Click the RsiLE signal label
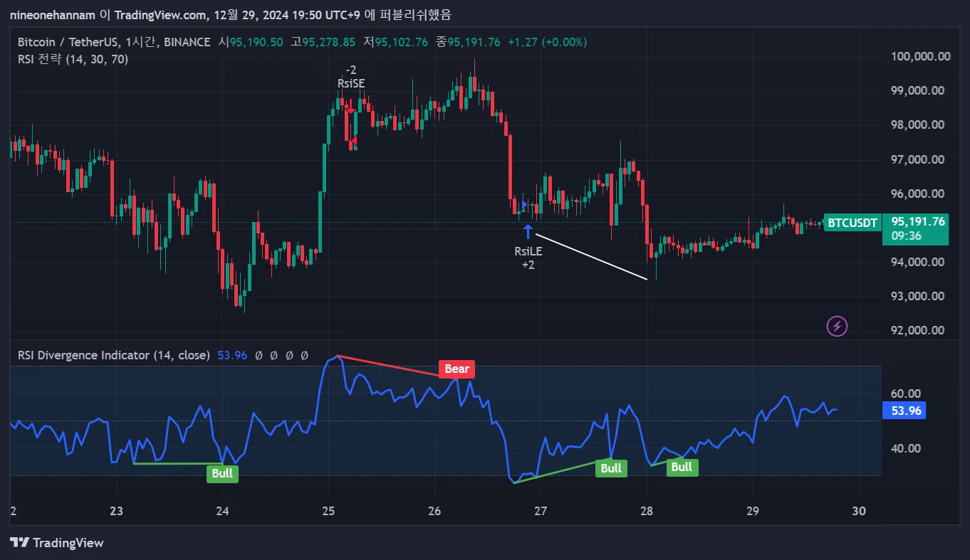The image size is (970, 560). click(x=528, y=250)
